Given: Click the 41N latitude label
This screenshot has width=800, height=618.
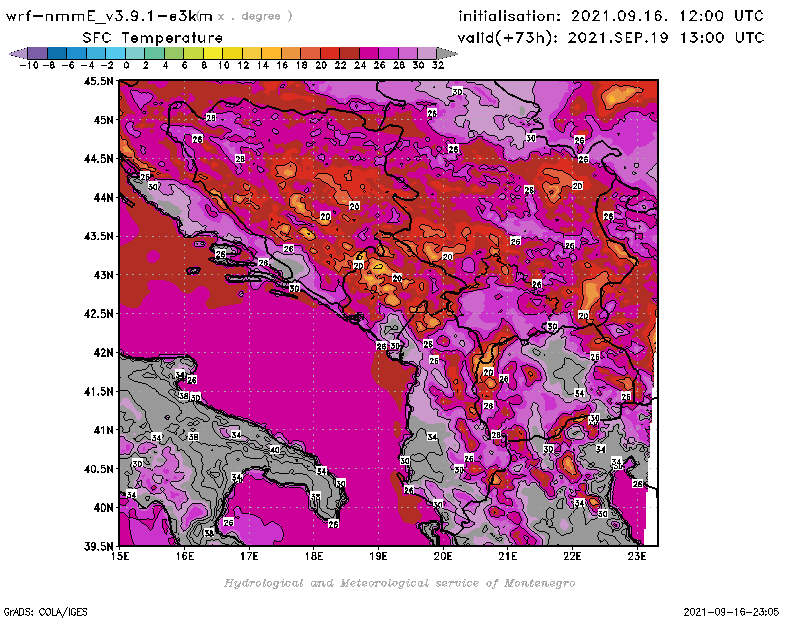Looking at the screenshot, I should (x=103, y=430).
